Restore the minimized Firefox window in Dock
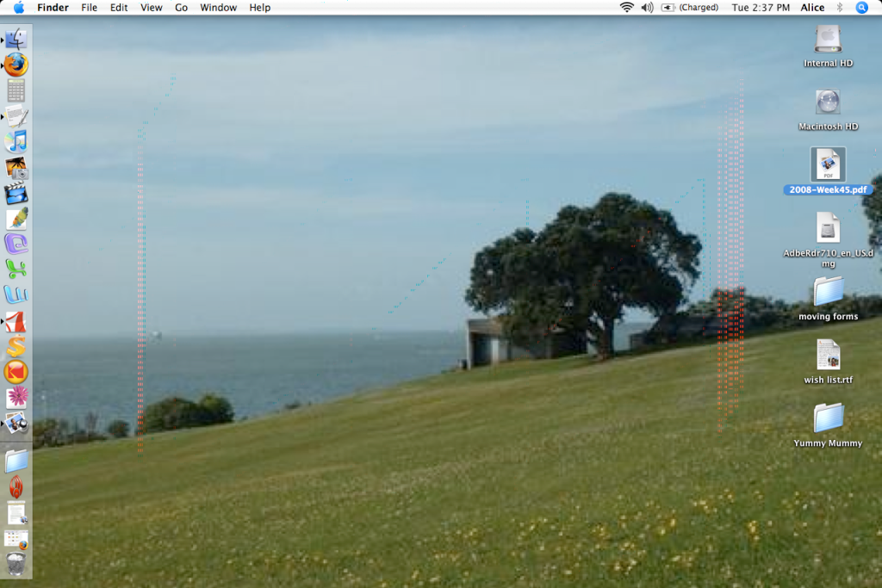The height and width of the screenshot is (588, 882). [x=16, y=539]
